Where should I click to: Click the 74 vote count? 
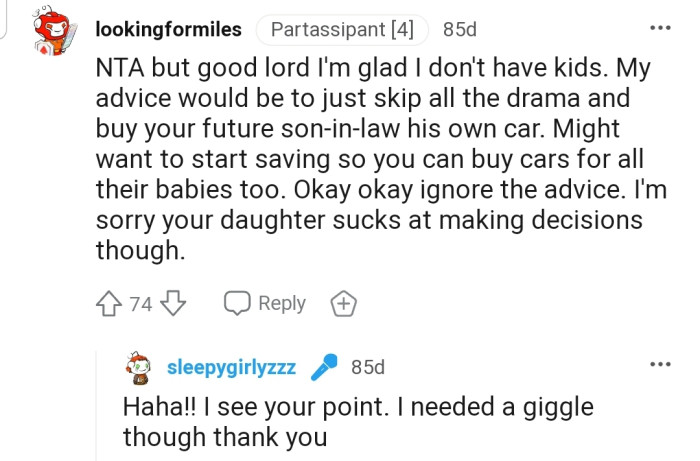pyautogui.click(x=141, y=304)
